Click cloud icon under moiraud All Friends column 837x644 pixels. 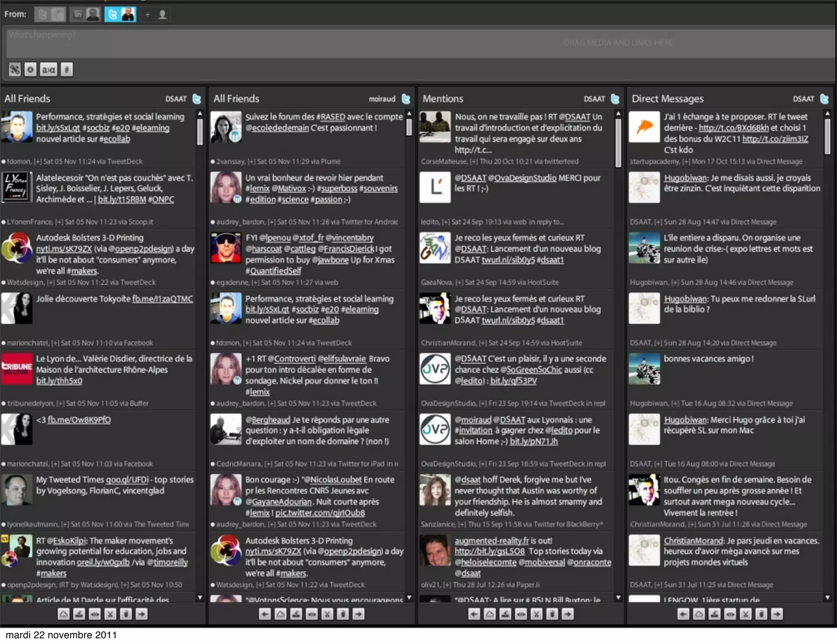280,614
